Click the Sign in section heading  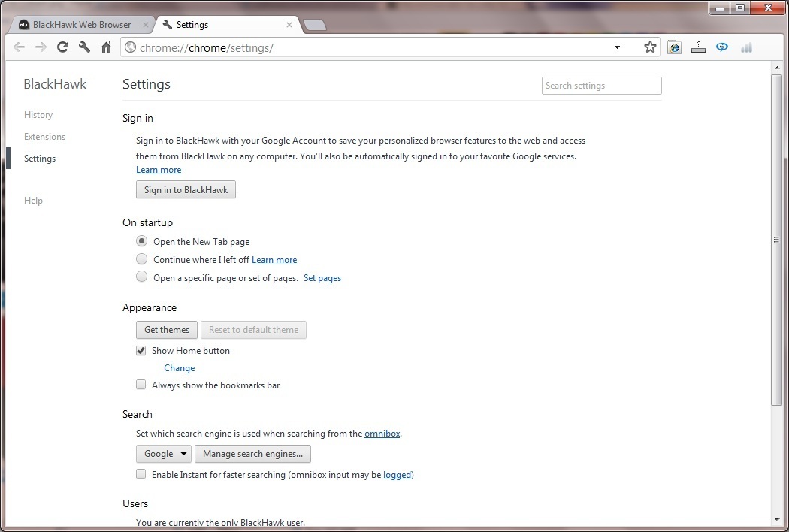tap(138, 118)
